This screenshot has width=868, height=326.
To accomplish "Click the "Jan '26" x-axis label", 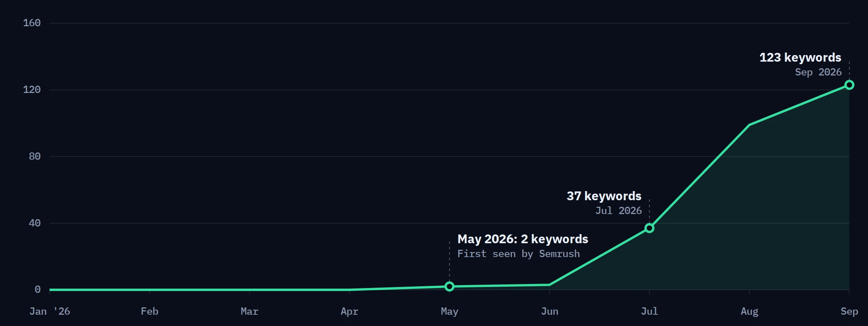I will pos(50,311).
